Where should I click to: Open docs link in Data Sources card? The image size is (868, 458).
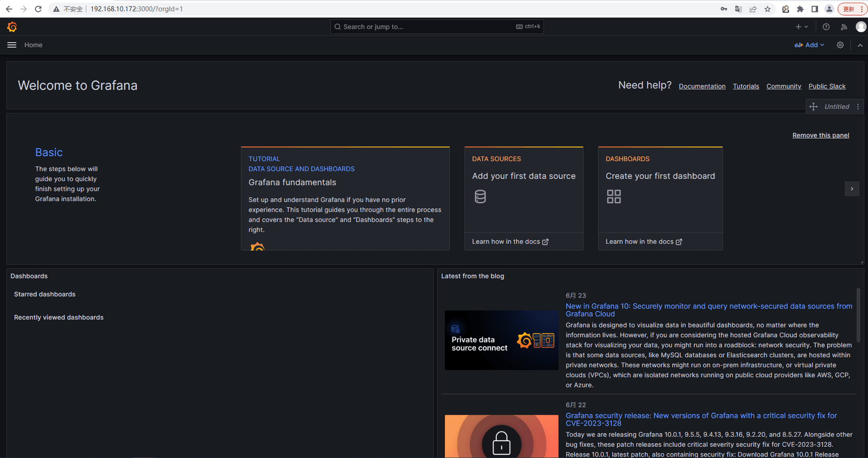510,242
